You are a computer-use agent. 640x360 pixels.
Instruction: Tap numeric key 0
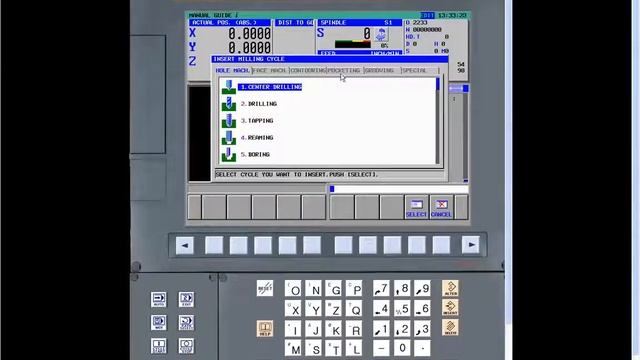[402, 348]
